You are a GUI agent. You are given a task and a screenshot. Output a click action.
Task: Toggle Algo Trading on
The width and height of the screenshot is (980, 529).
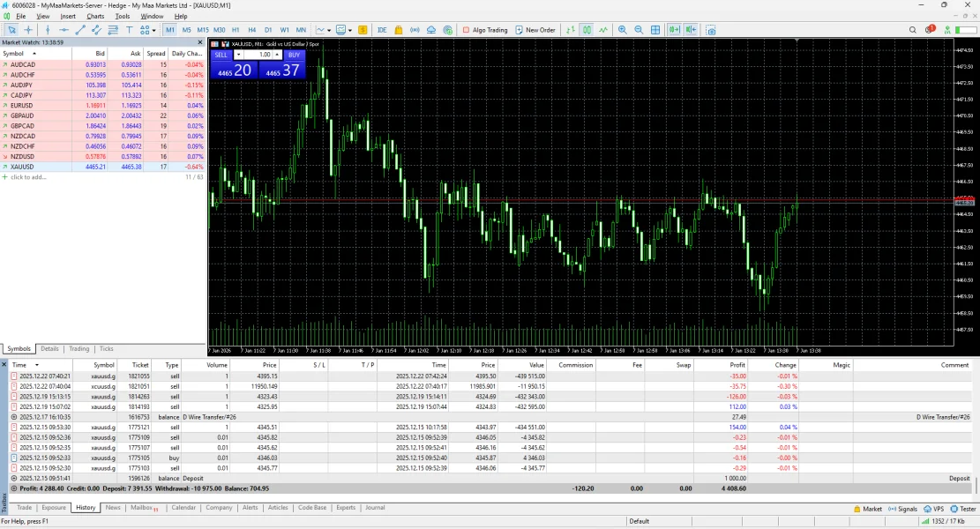[485, 30]
